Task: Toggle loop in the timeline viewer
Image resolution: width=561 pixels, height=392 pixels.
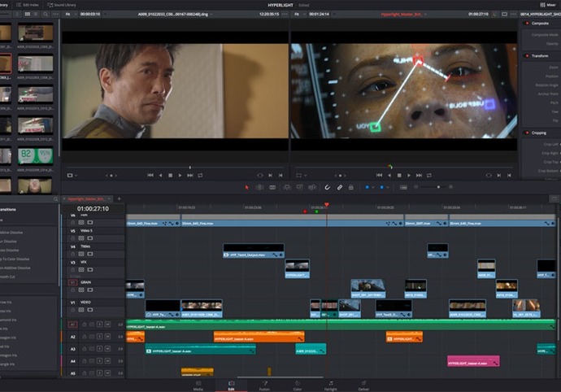Action: [x=429, y=176]
